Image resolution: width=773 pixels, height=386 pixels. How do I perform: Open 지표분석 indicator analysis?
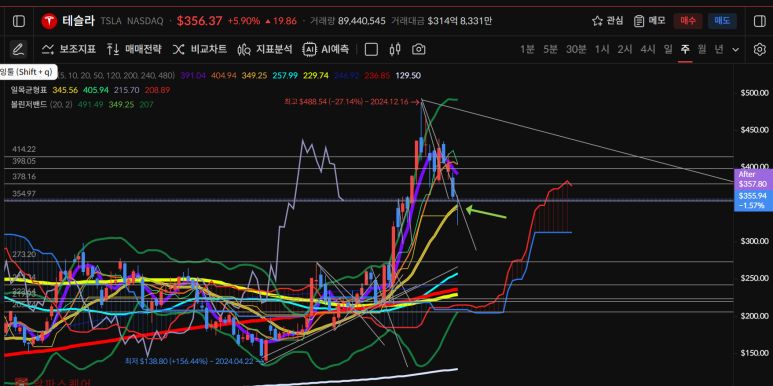(265, 49)
